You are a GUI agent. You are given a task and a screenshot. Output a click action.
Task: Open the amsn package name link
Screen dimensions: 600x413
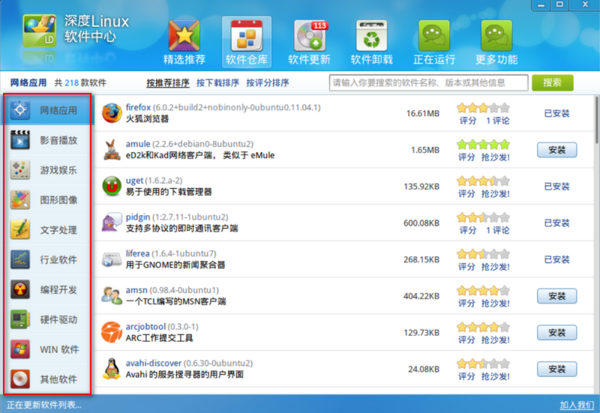coord(137,290)
